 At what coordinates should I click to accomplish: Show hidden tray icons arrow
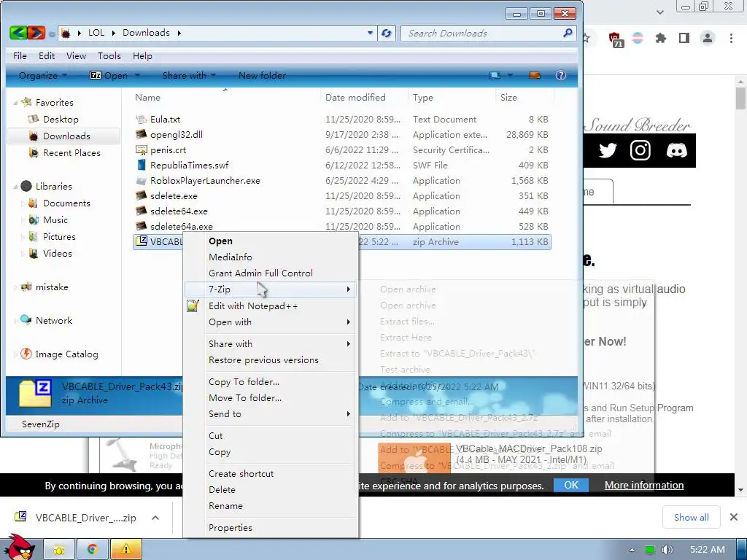(632, 550)
